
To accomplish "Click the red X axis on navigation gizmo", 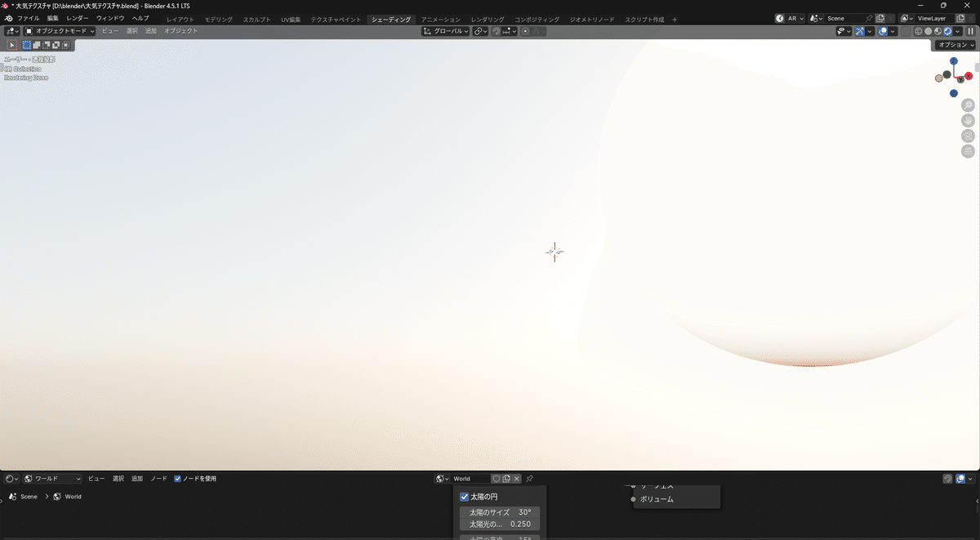I will [x=969, y=76].
